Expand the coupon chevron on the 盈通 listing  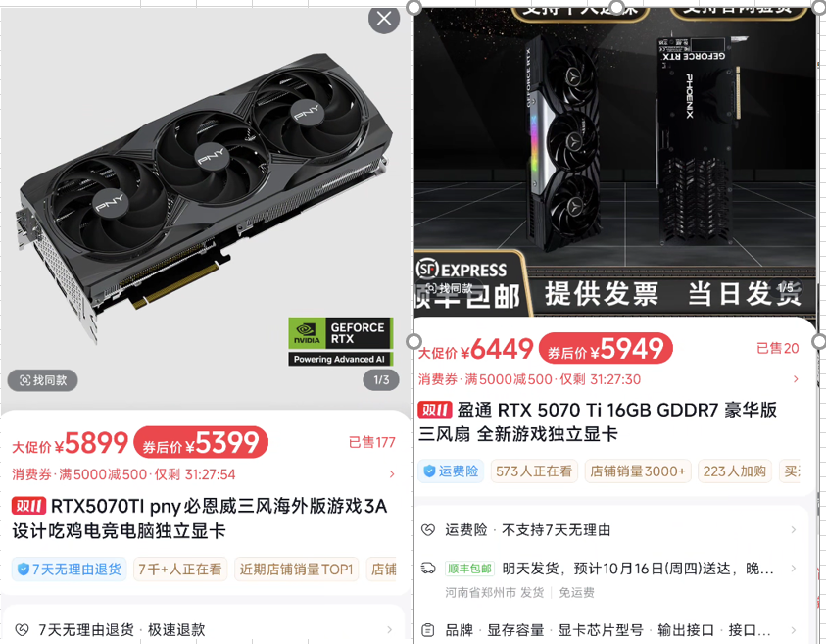pyautogui.click(x=796, y=379)
